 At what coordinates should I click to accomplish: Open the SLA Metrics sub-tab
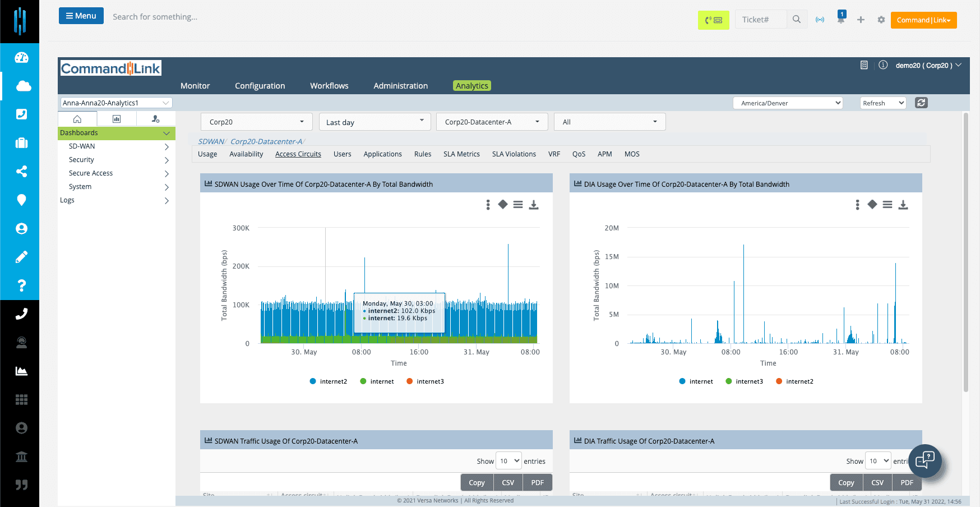point(461,154)
